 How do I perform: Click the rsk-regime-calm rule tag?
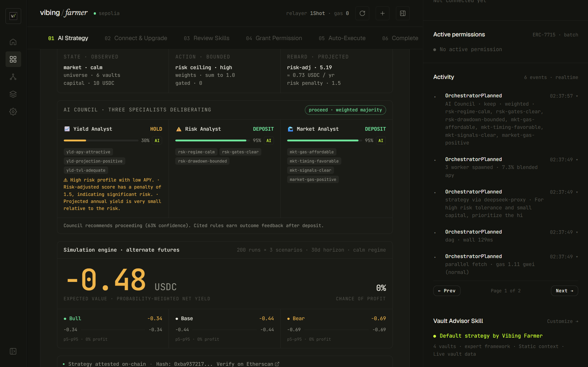coord(196,152)
